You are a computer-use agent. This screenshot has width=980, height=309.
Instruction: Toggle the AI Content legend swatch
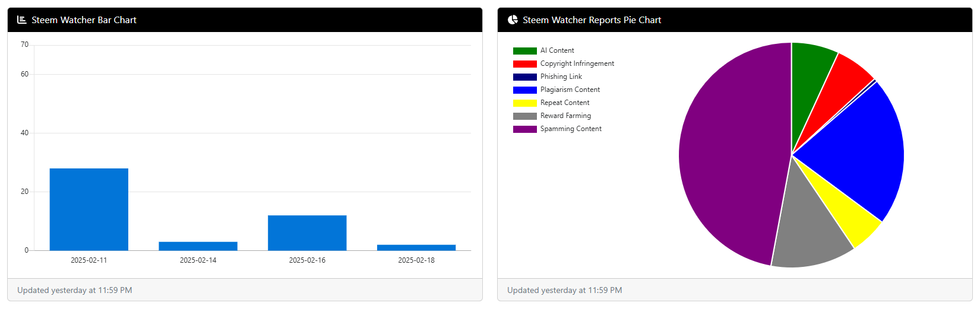tap(524, 51)
